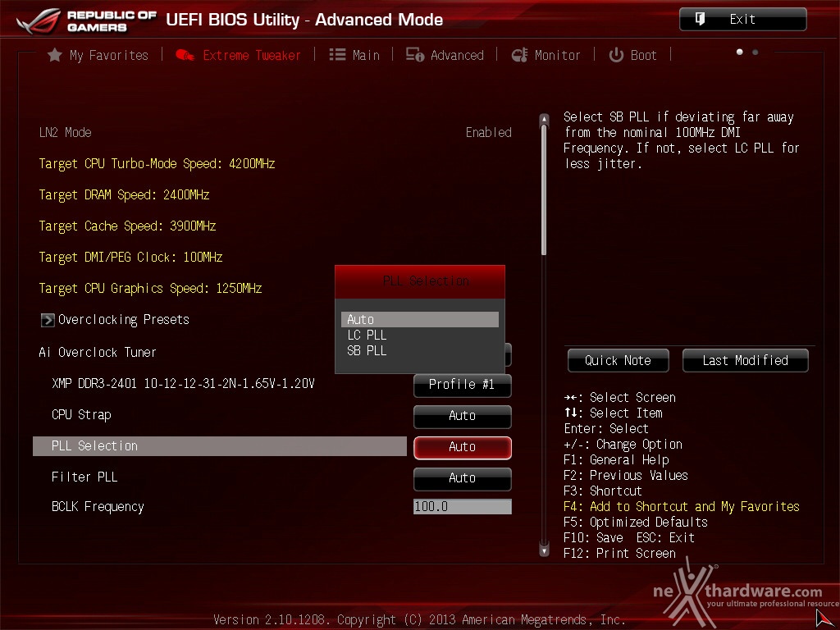Screen dimensions: 840x630
Task: Click the first page indicator dot
Action: point(740,52)
